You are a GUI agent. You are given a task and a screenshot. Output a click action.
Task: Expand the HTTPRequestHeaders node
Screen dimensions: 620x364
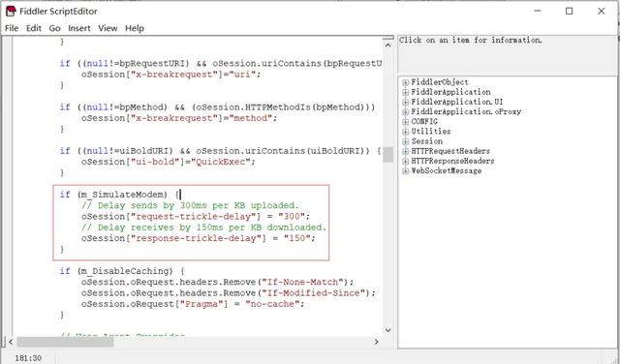[x=405, y=151]
